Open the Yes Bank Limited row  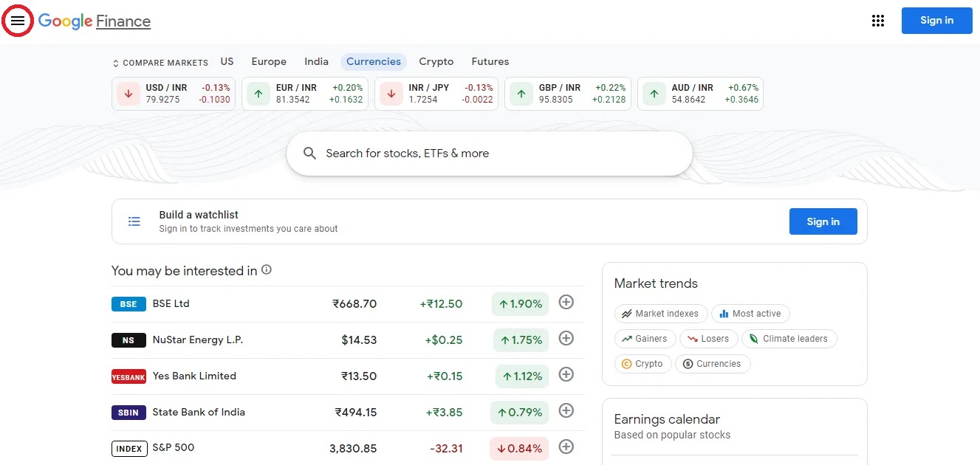click(x=348, y=376)
